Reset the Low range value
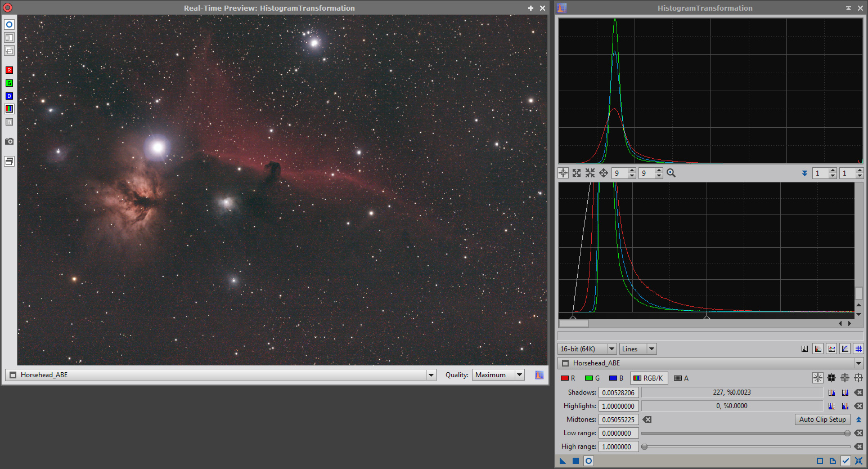 click(858, 433)
